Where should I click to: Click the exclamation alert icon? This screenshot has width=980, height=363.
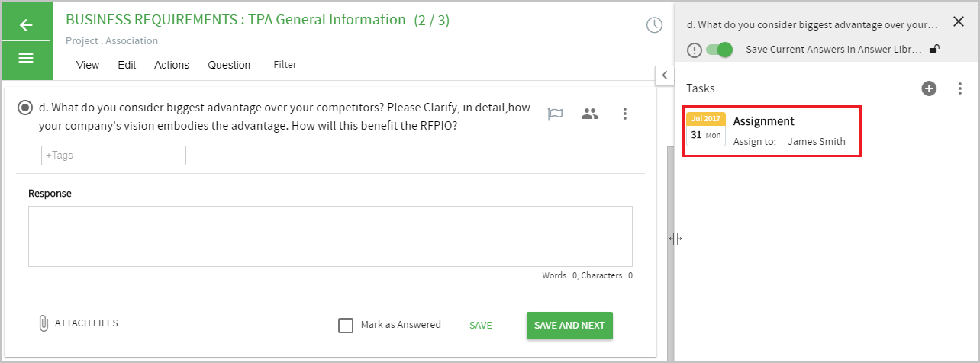point(694,50)
